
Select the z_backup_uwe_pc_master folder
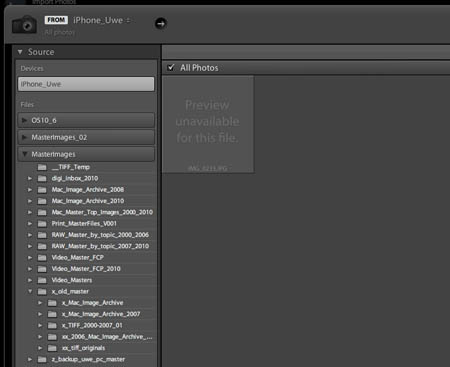[x=87, y=359]
